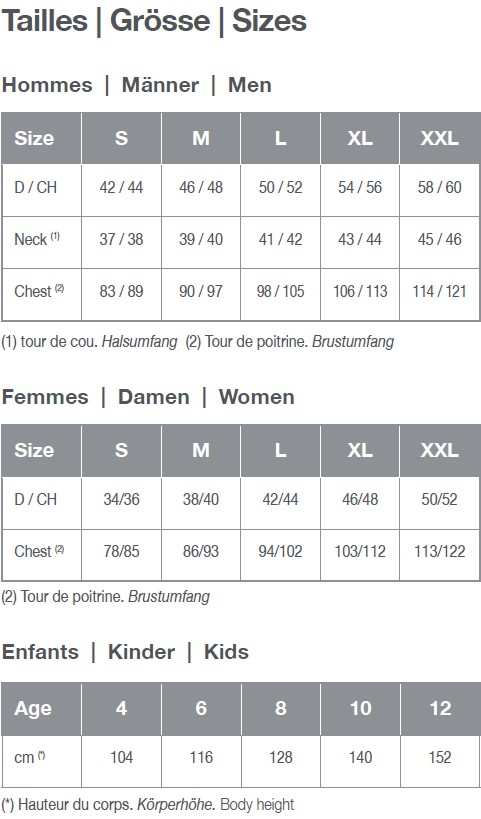Image resolution: width=481 pixels, height=819 pixels.
Task: Click Kids height value 152
Action: point(440,757)
